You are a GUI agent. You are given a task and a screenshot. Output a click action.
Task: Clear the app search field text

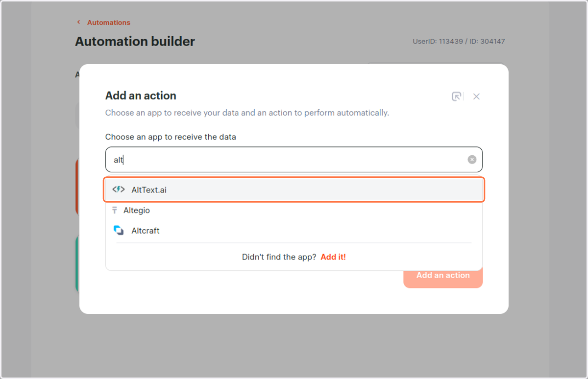472,160
